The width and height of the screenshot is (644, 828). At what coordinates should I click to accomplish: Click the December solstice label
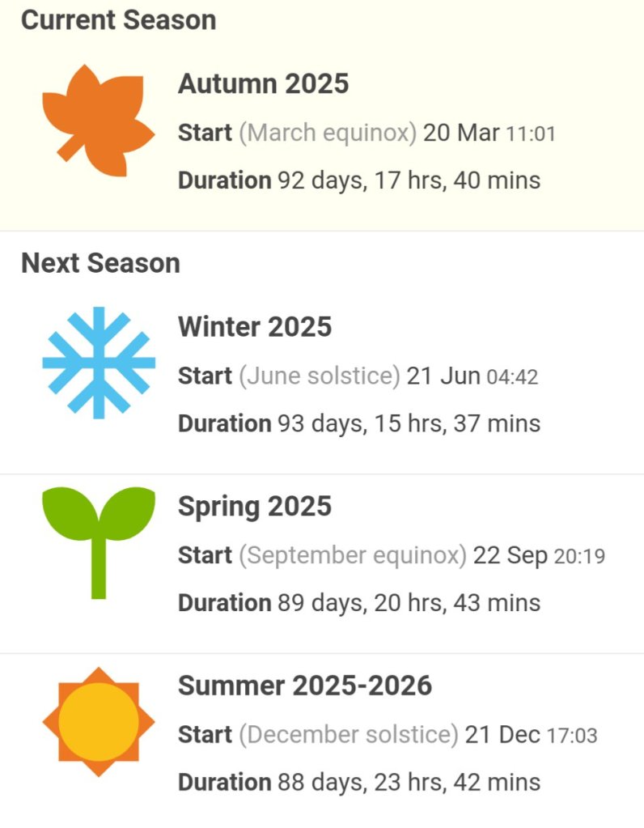[x=349, y=735]
